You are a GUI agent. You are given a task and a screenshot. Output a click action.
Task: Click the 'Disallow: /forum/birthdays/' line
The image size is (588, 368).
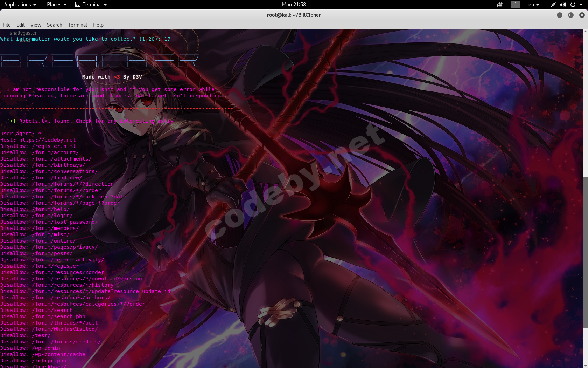43,165
